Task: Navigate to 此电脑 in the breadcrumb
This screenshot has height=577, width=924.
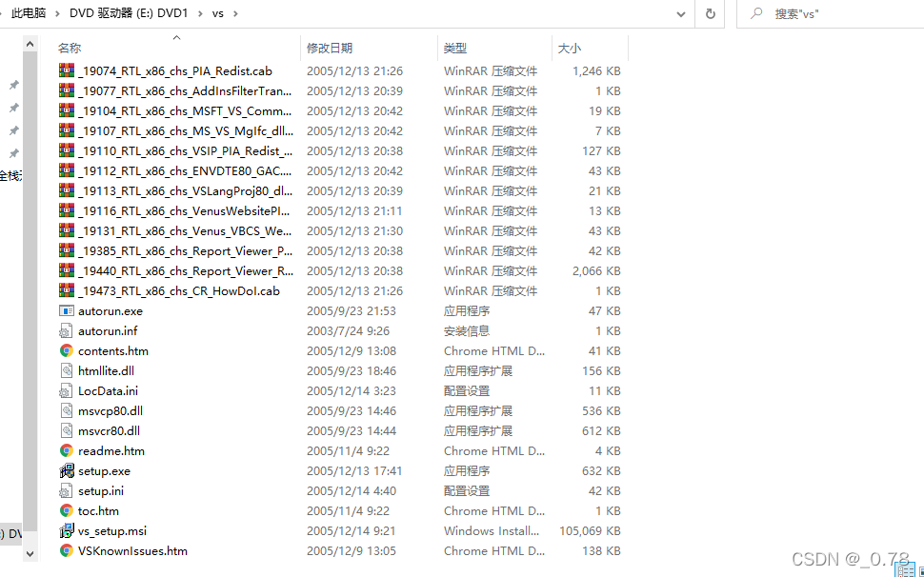Action: tap(29, 13)
